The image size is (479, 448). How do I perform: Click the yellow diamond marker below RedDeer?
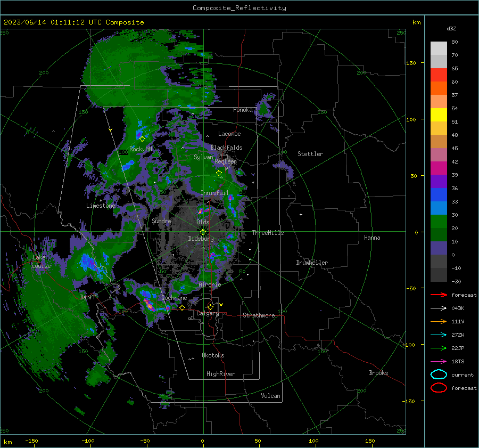[x=219, y=173]
